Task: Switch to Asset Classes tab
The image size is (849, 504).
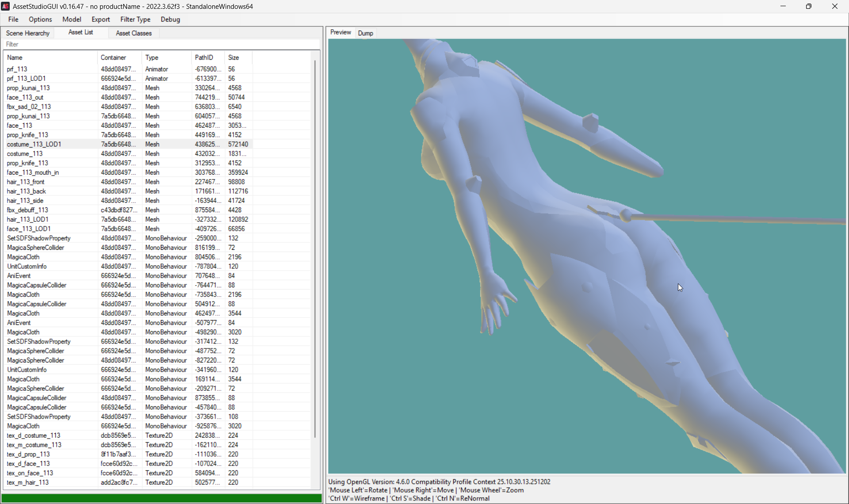Action: [134, 33]
